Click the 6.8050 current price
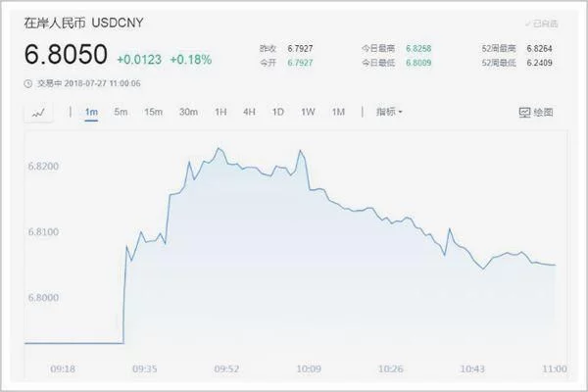 66,55
